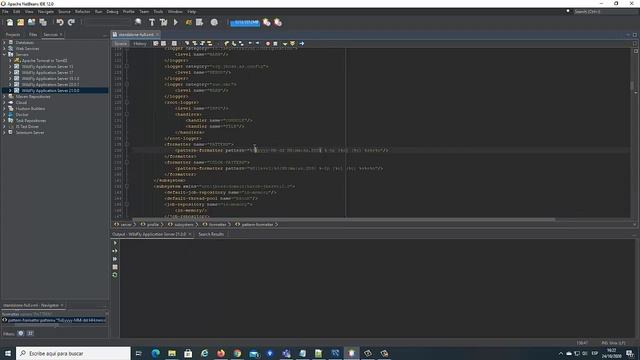
Task: Click the 'subsystem' breadcrumb
Action: [x=184, y=224]
